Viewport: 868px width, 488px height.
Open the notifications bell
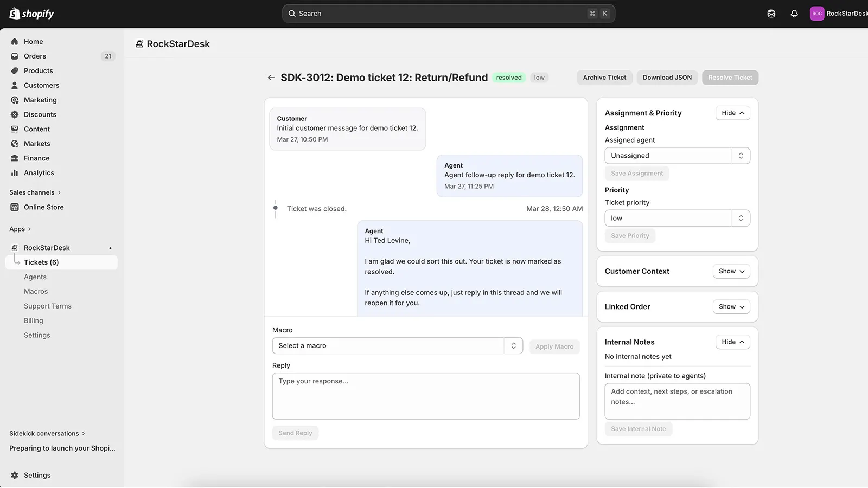(x=794, y=14)
